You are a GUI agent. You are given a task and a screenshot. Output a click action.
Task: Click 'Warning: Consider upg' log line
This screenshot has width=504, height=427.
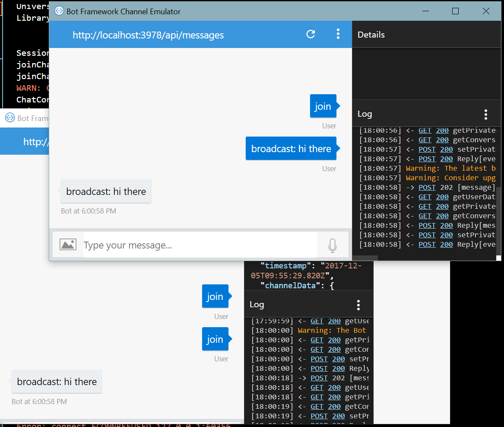point(450,178)
